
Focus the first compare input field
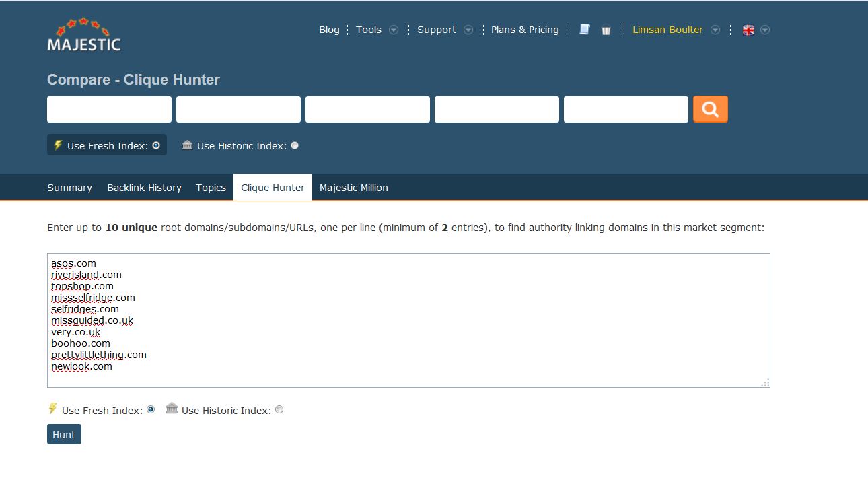(109, 109)
